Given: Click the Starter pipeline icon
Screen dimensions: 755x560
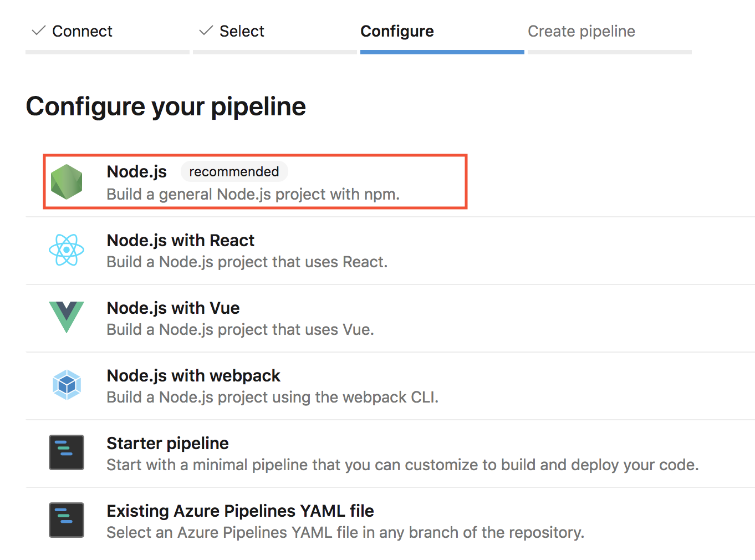Looking at the screenshot, I should 67,452.
